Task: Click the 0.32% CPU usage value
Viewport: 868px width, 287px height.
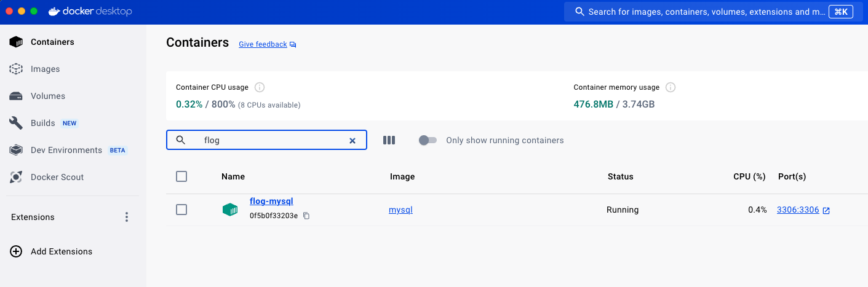Action: point(189,104)
